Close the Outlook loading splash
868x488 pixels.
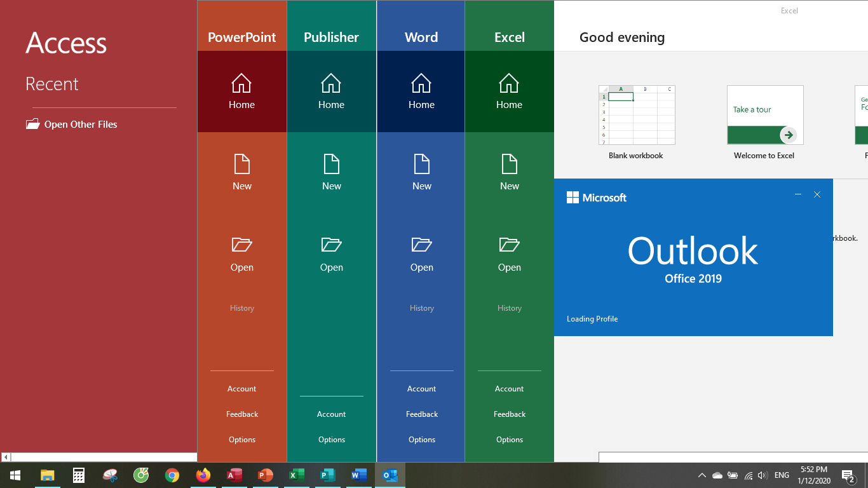(x=817, y=194)
